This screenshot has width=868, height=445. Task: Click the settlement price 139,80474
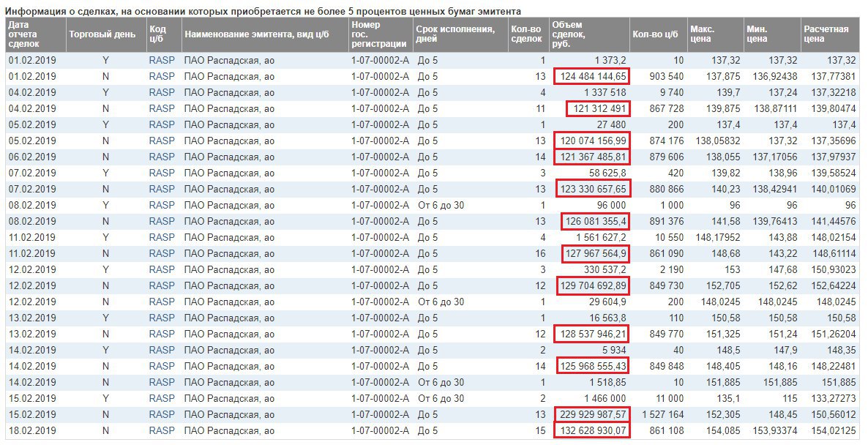click(x=833, y=108)
